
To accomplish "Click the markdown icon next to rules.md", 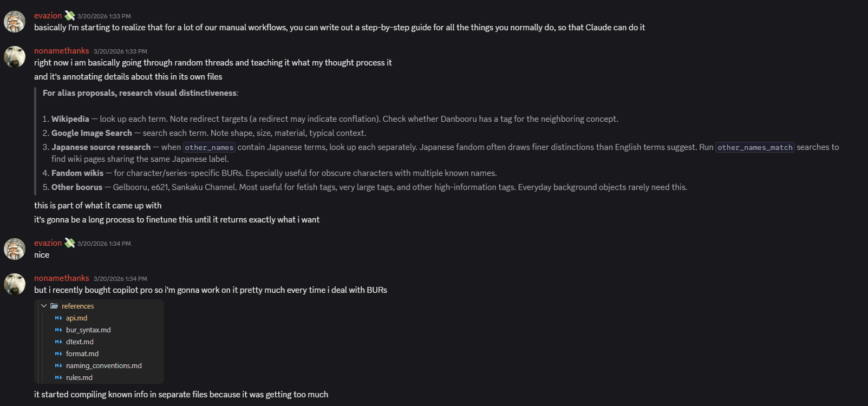I will (58, 378).
